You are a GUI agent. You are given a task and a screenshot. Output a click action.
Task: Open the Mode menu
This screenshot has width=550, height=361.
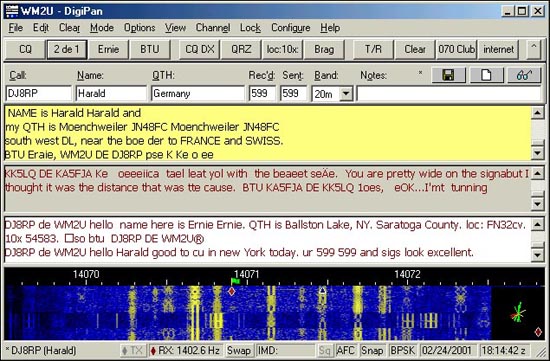click(x=102, y=28)
